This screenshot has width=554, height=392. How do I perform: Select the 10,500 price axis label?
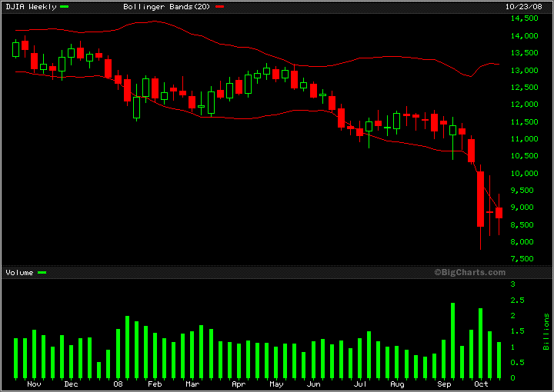[x=525, y=156]
